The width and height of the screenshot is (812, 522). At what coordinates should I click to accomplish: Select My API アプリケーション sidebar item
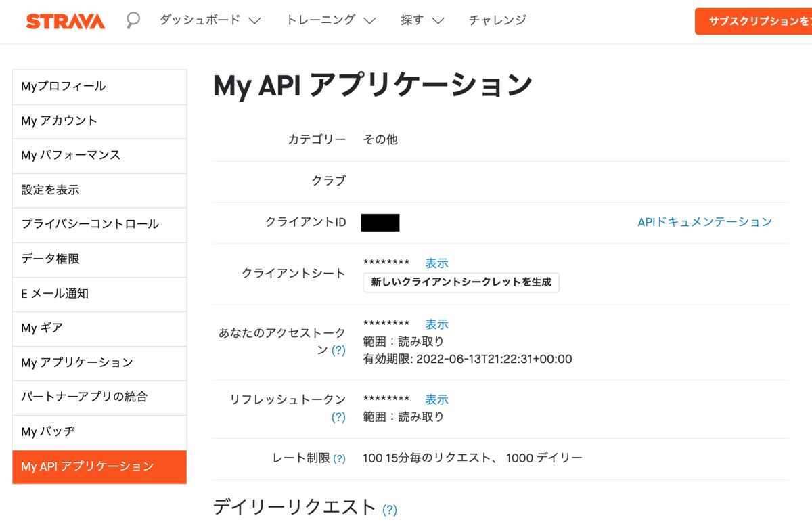99,467
